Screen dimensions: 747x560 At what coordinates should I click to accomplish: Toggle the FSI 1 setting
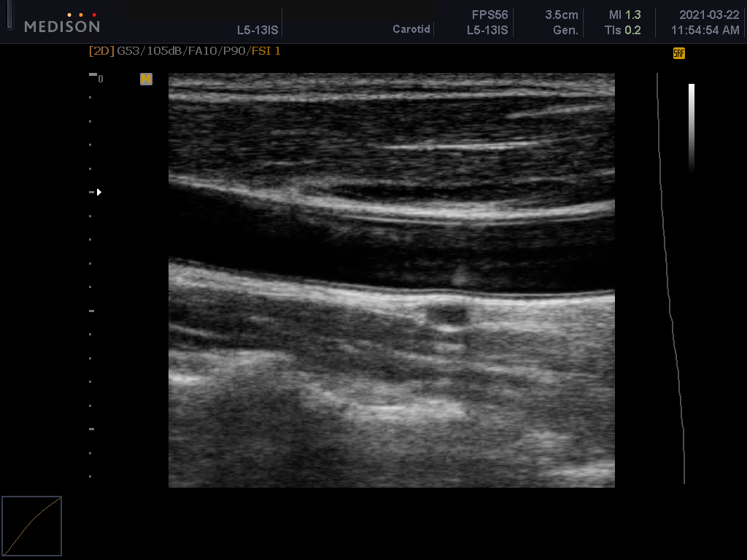[266, 51]
